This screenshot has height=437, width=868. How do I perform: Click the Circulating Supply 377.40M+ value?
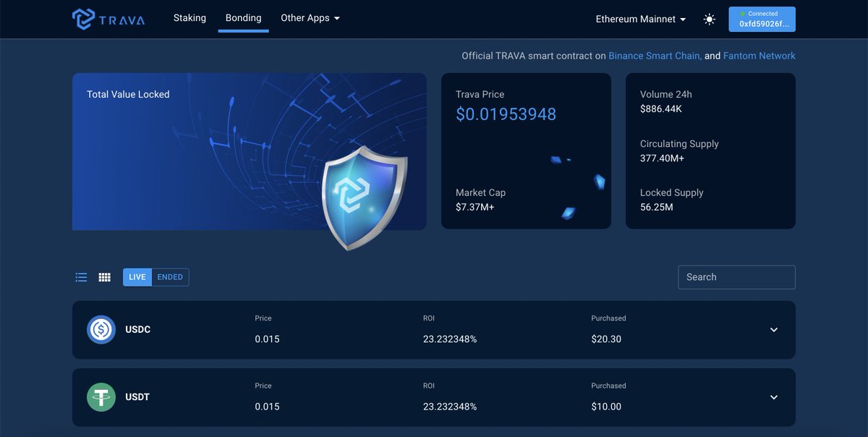click(662, 158)
